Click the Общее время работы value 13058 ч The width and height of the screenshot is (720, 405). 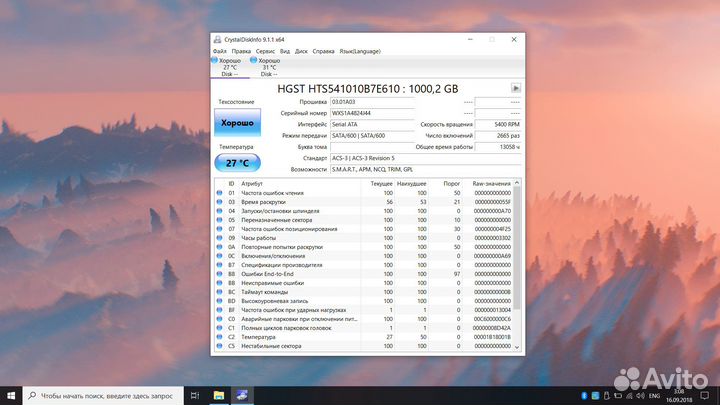[498, 147]
